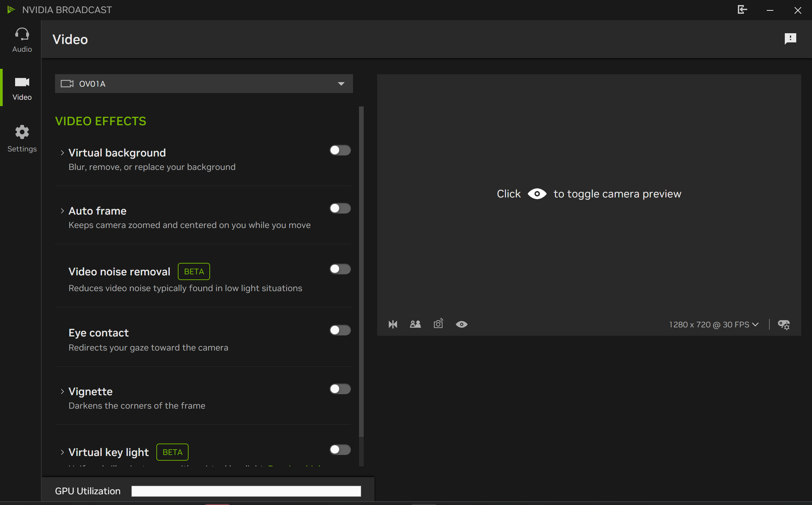Open the OV01A camera source dropdown
This screenshot has width=812, height=505.
coord(341,84)
